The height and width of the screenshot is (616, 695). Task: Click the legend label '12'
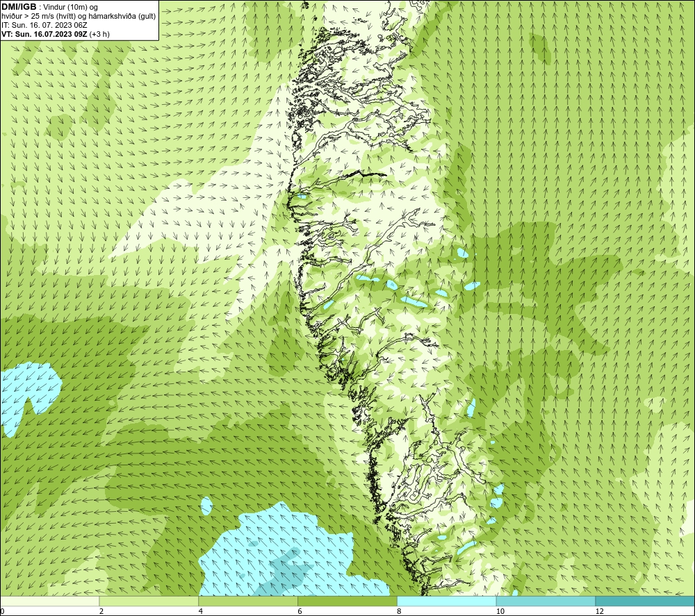pyautogui.click(x=600, y=611)
